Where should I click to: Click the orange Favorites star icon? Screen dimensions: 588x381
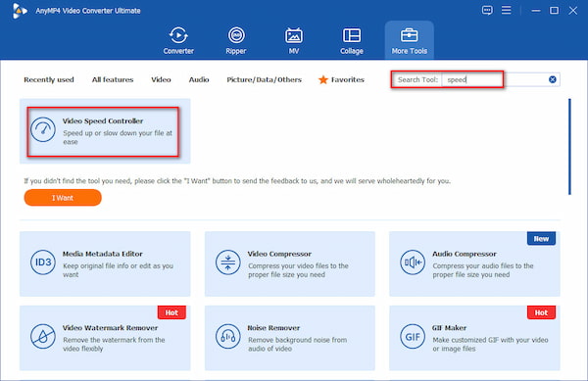[322, 79]
